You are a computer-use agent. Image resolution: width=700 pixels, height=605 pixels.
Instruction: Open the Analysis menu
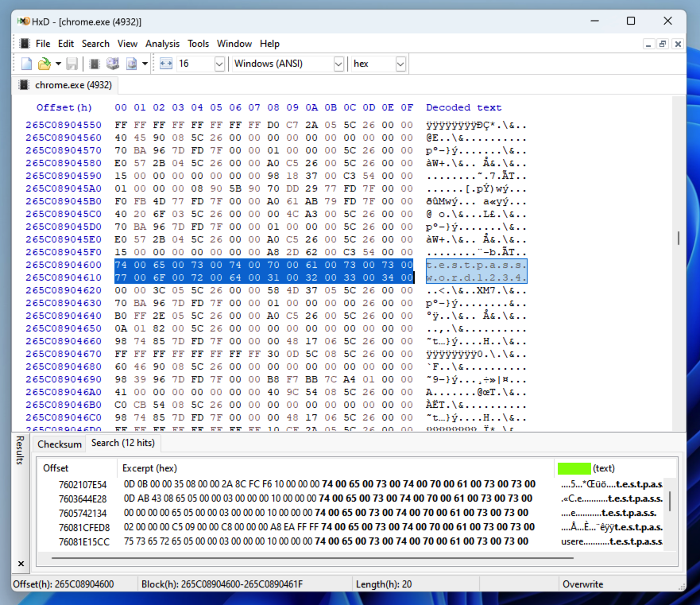point(162,44)
